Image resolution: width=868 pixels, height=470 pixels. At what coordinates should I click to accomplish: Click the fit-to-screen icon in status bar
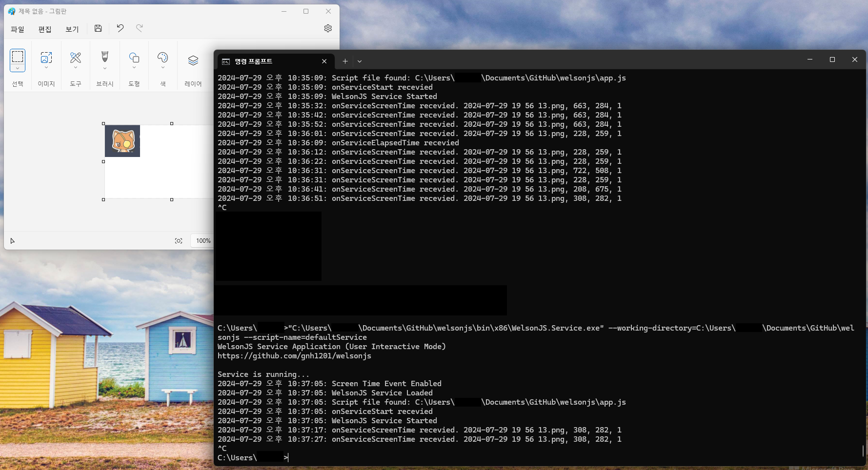(179, 240)
